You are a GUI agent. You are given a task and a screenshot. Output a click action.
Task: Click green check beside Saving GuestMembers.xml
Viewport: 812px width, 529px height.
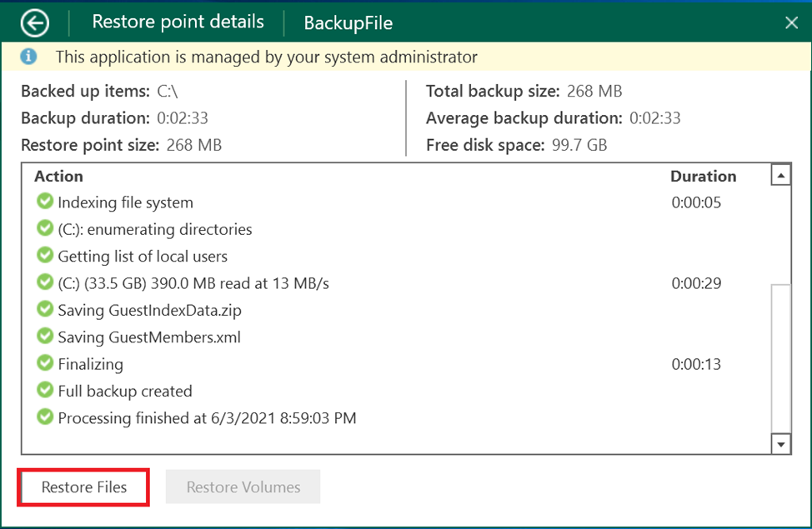pyautogui.click(x=45, y=337)
